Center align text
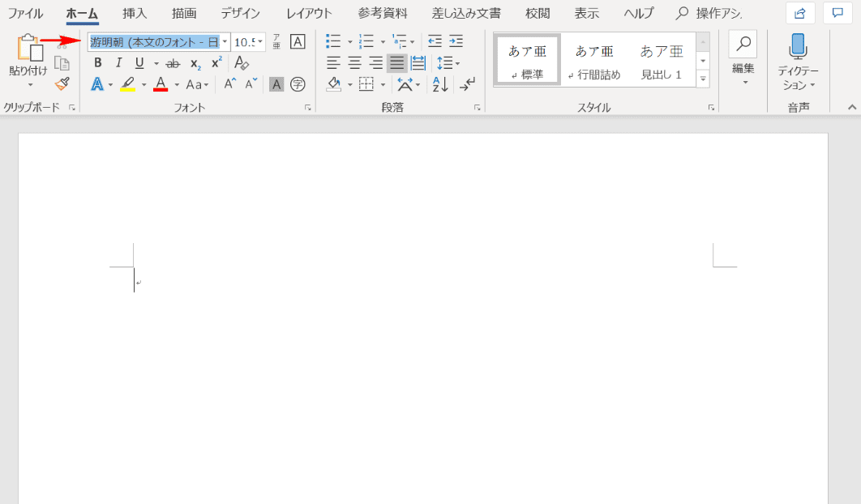Viewport: 861px width, 504px height. tap(355, 63)
